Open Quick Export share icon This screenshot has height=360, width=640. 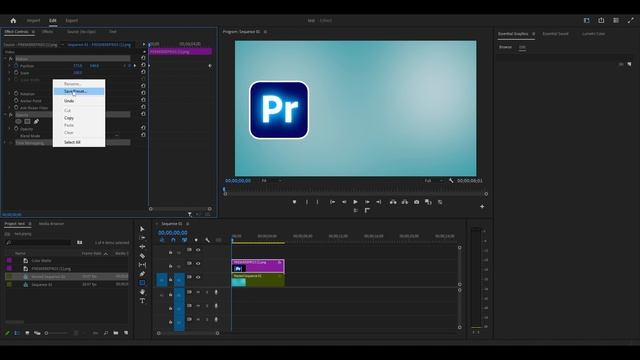601,20
